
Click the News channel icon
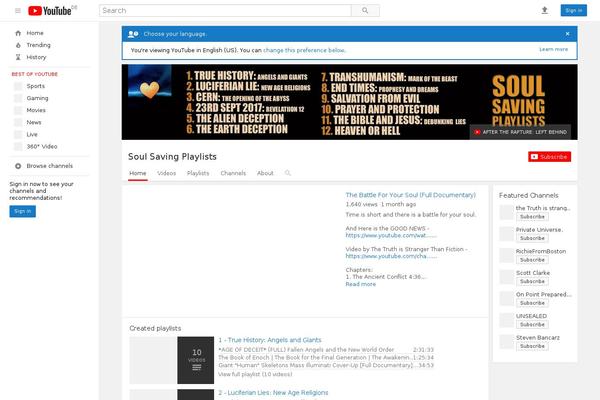coord(18,122)
